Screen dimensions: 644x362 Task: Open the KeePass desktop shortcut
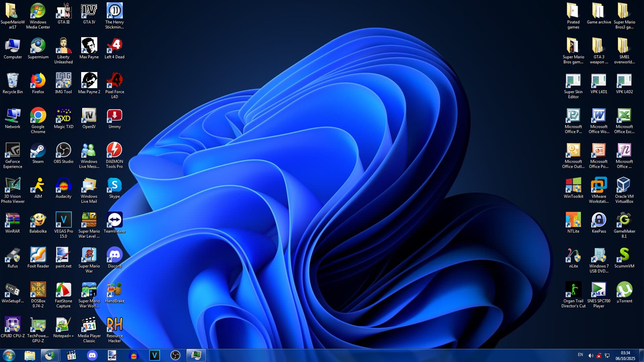(599, 223)
